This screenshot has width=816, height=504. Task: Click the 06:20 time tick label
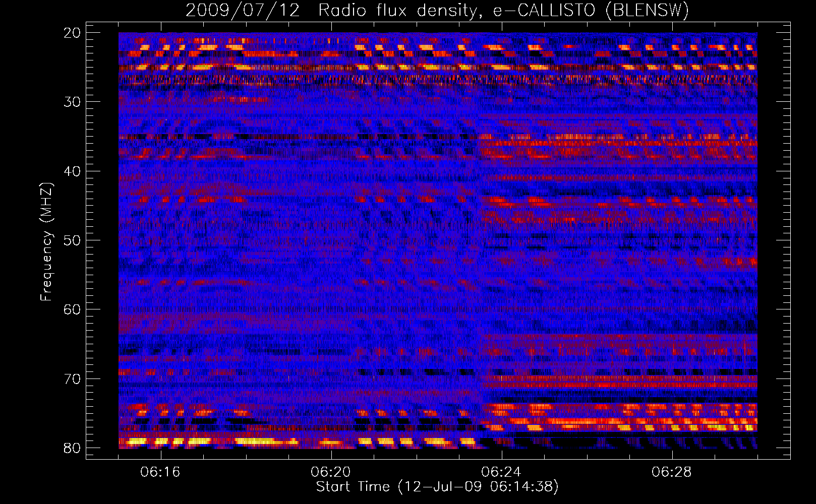click(x=331, y=472)
